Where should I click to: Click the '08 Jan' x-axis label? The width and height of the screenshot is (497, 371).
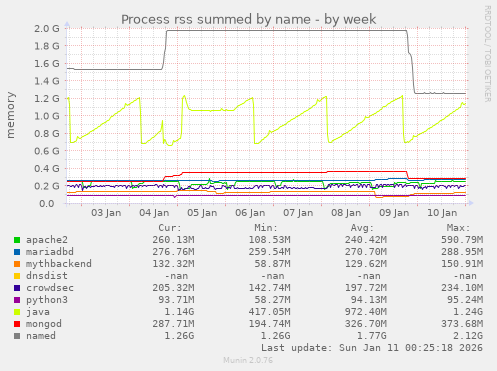click(x=346, y=213)
